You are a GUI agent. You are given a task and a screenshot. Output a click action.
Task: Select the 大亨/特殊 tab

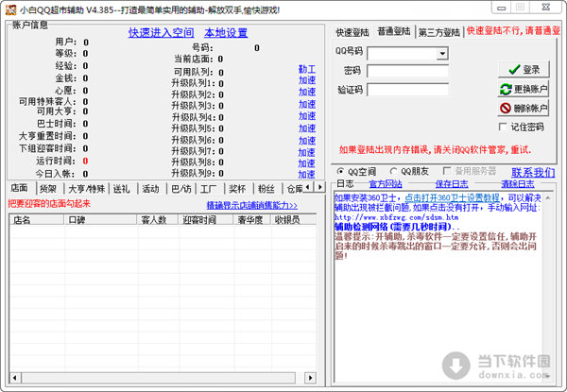click(x=87, y=189)
